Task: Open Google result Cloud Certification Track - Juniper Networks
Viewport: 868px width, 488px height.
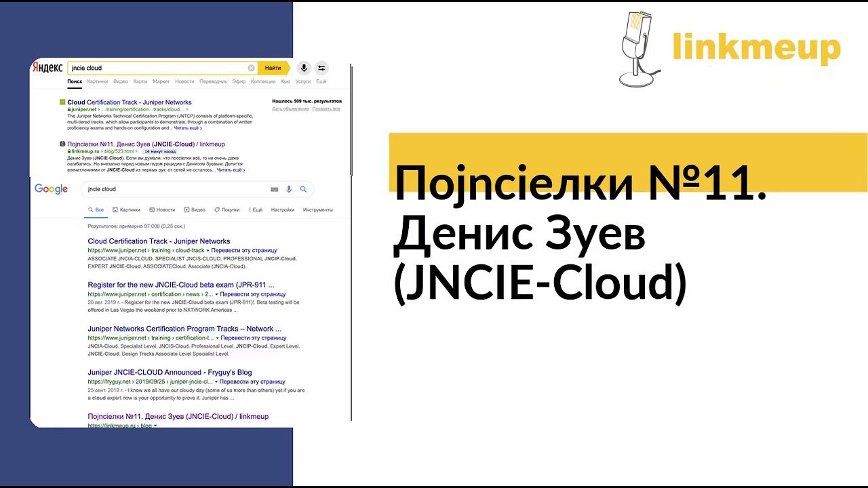Action: click(x=159, y=241)
